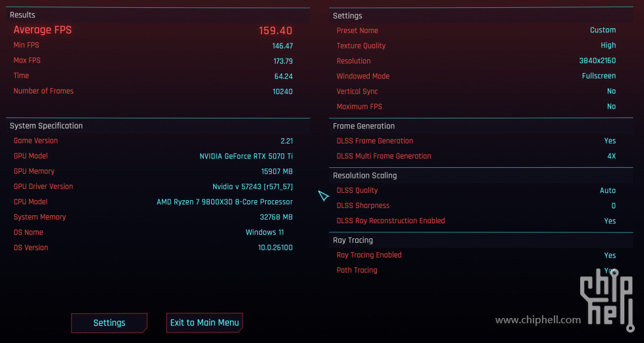This screenshot has width=644, height=343.
Task: Click the Ray Tracing section header
Action: pyautogui.click(x=353, y=240)
